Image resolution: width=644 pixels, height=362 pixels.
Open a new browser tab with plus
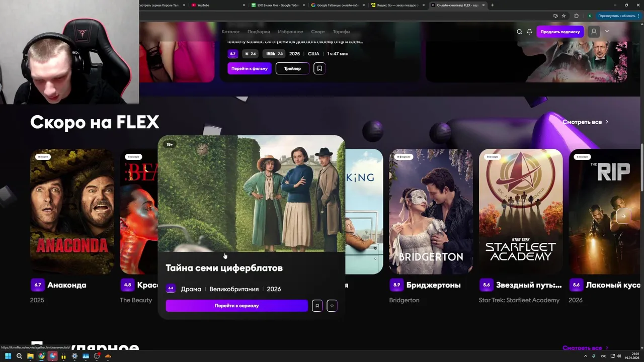click(492, 5)
